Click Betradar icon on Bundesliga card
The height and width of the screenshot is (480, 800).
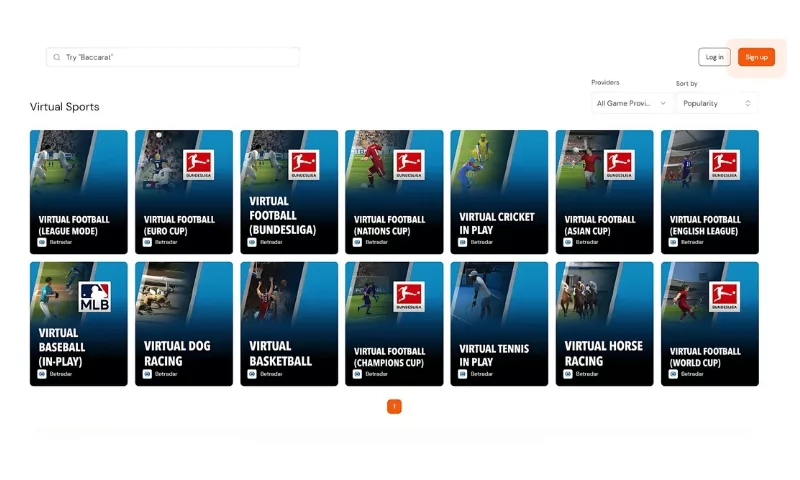[252, 242]
